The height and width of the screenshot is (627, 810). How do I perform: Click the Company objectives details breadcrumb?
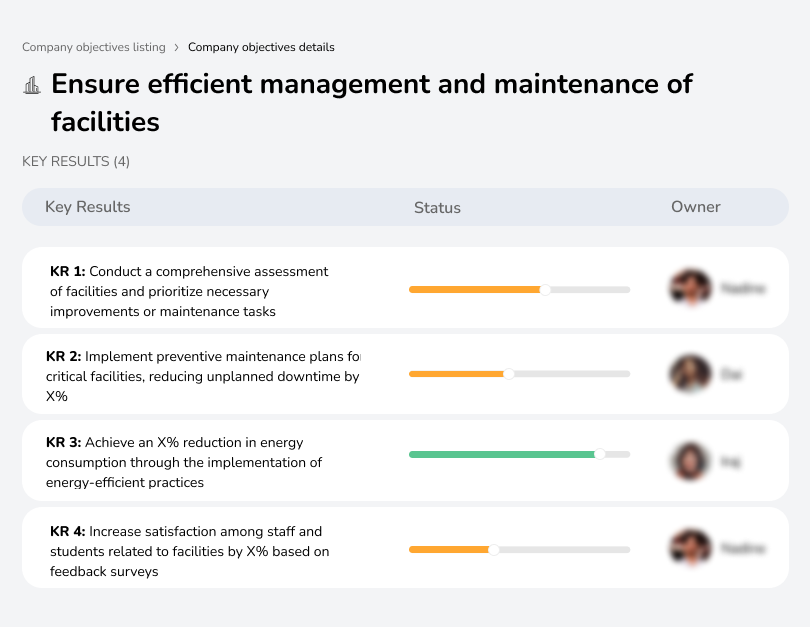(261, 47)
